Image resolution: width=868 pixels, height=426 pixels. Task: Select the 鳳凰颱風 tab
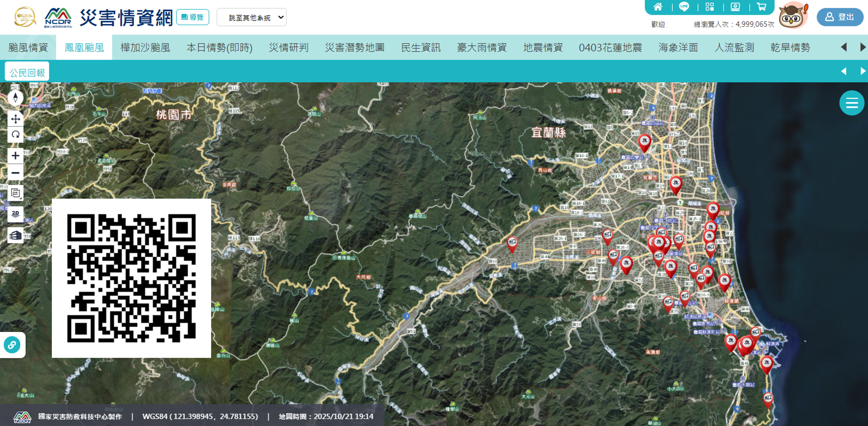click(x=84, y=48)
